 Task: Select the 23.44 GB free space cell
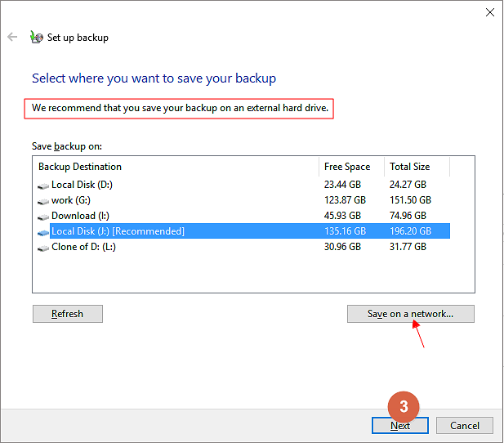coord(344,185)
